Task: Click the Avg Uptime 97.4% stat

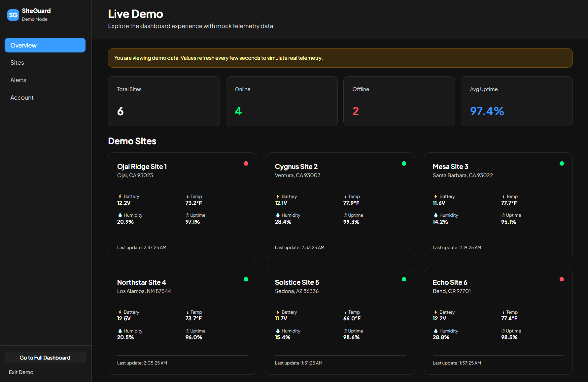Action: pos(517,101)
